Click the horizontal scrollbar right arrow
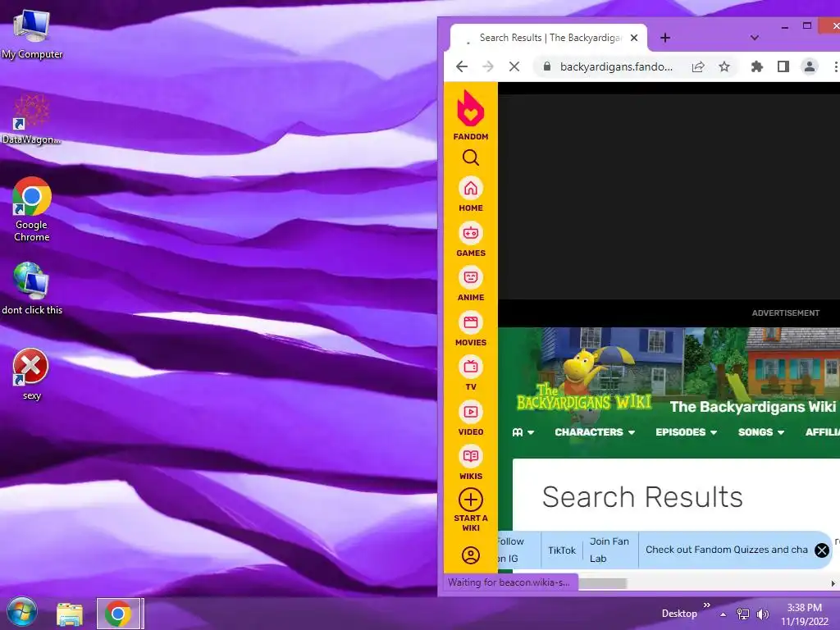This screenshot has width=840, height=630. [833, 583]
